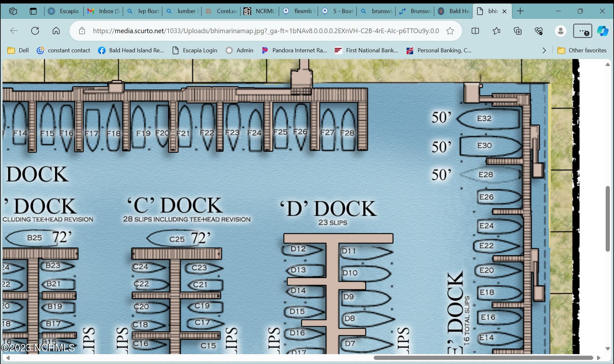The height and width of the screenshot is (364, 614).
Task: Open Favorites list icon
Action: point(496,31)
